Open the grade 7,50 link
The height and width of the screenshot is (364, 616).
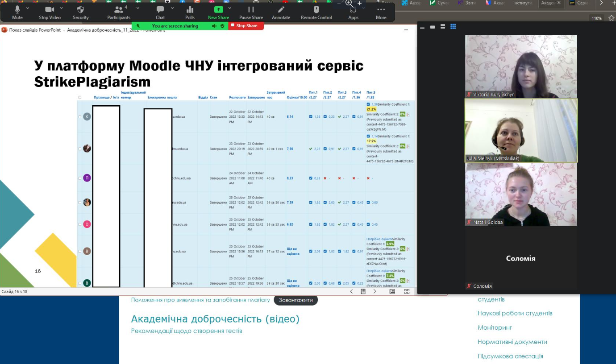[290, 149]
